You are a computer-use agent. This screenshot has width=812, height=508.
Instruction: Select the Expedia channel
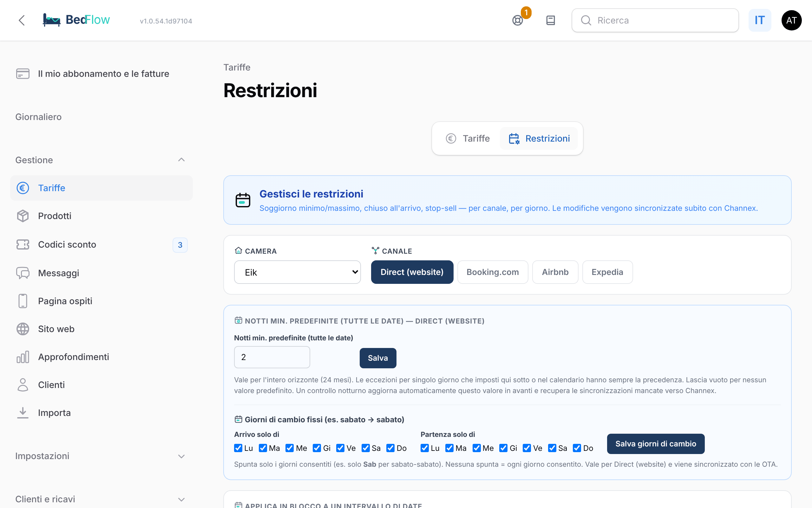tap(607, 272)
